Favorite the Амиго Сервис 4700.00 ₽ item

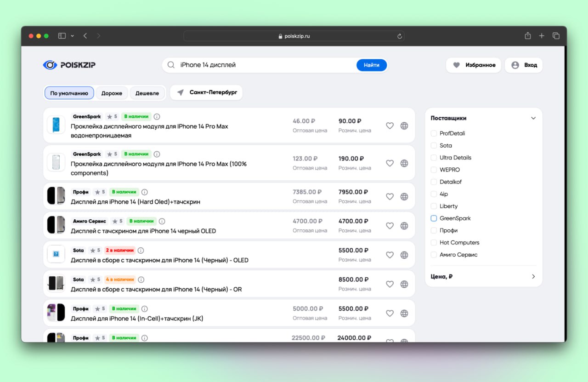click(390, 226)
